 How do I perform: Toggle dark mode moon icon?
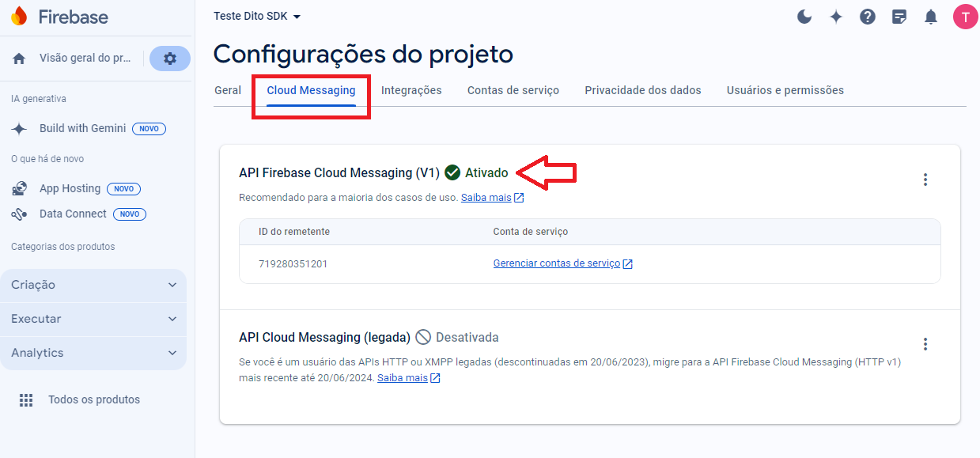(x=804, y=17)
